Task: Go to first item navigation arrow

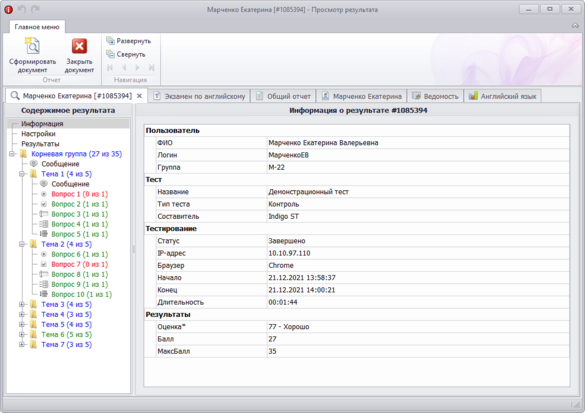Action: (110, 68)
